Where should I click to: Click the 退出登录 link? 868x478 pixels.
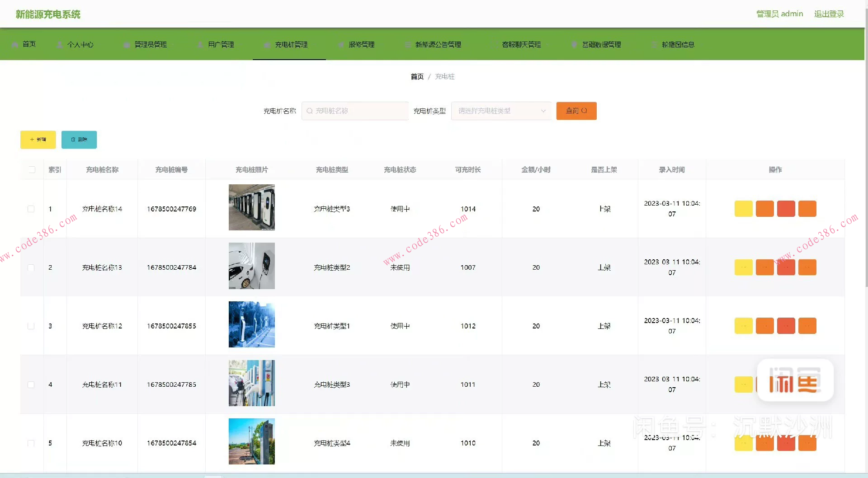click(x=829, y=14)
